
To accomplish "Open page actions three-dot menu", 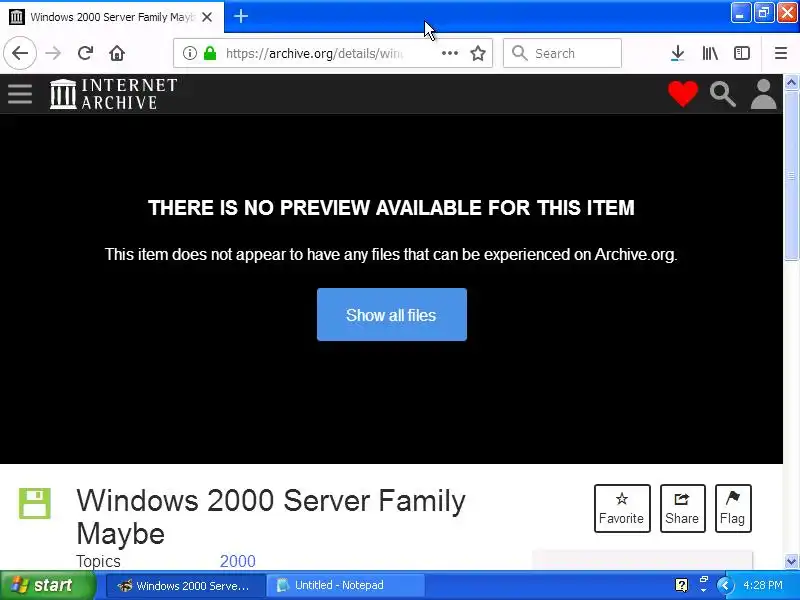I will (x=449, y=53).
